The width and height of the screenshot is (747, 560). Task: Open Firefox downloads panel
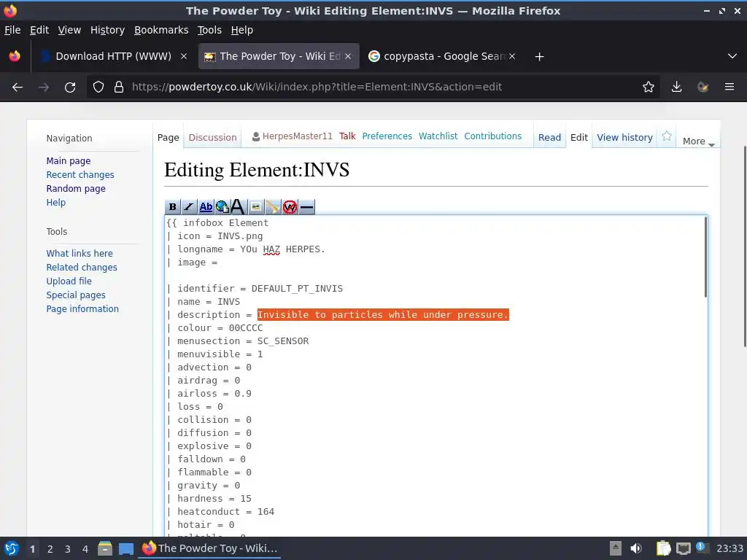[676, 87]
